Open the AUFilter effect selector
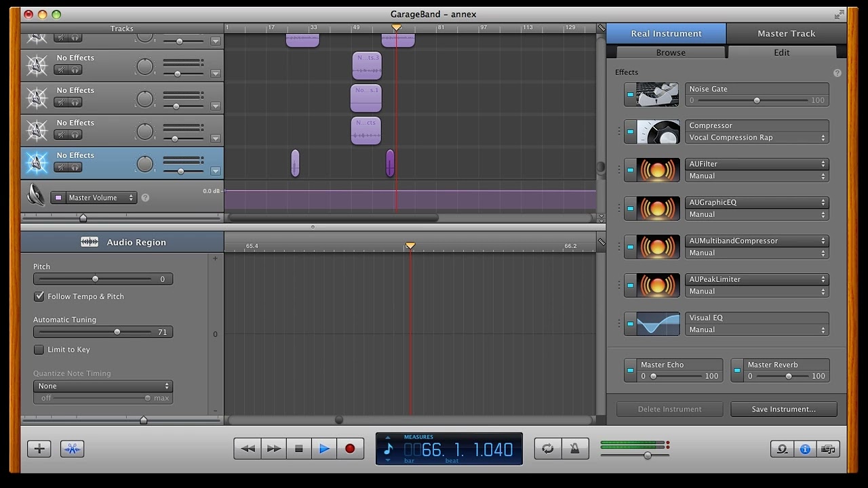The width and height of the screenshot is (868, 488). [757, 164]
